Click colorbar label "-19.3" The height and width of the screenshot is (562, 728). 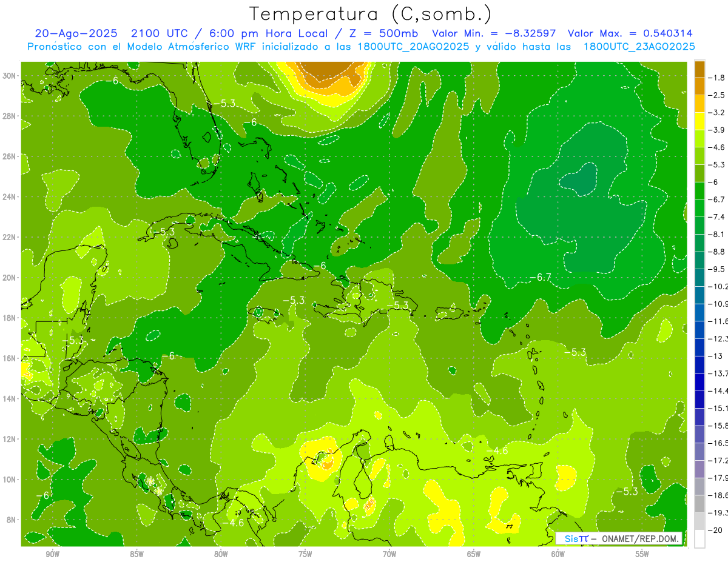click(x=718, y=513)
